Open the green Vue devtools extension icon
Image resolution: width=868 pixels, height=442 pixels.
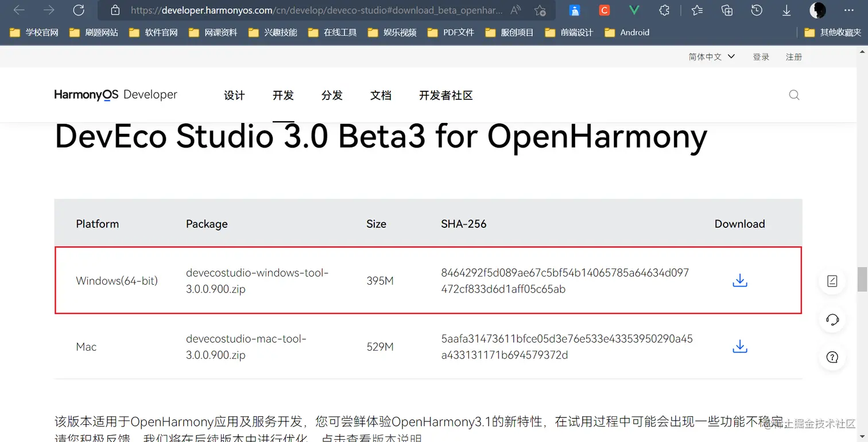pos(634,10)
